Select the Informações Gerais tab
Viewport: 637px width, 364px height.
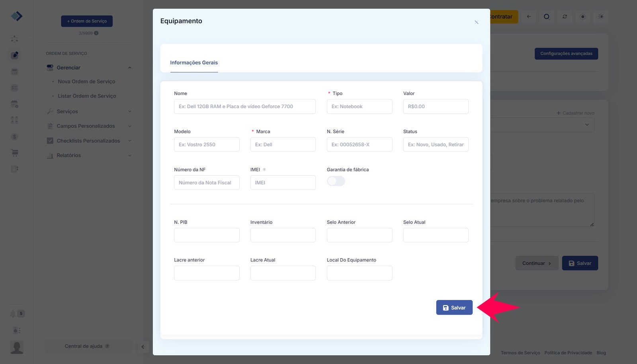(x=194, y=62)
